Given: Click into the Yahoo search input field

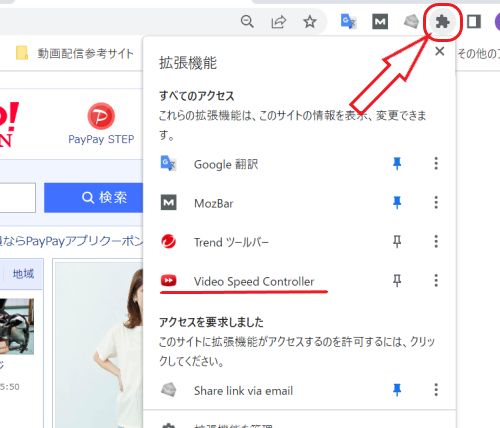Looking at the screenshot, I should click(17, 198).
